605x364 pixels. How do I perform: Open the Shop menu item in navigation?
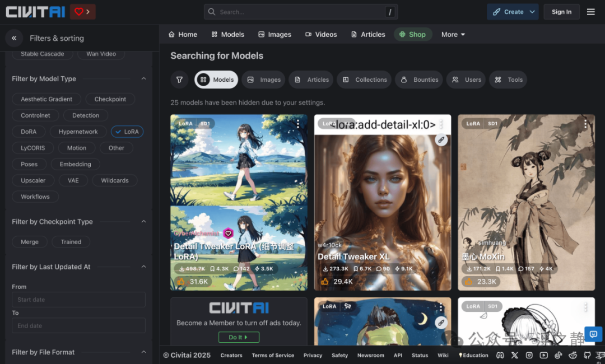pos(413,34)
